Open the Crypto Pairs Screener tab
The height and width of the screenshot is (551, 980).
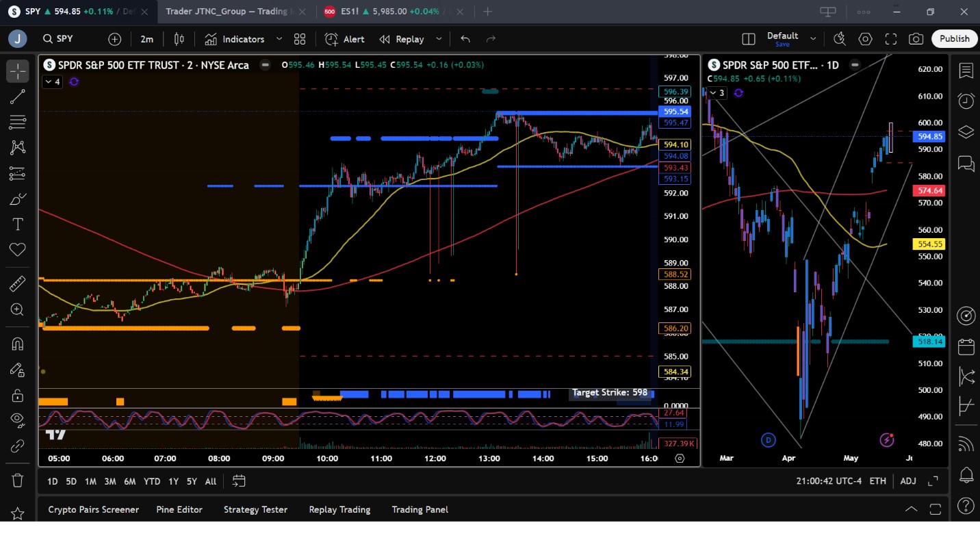pos(93,509)
